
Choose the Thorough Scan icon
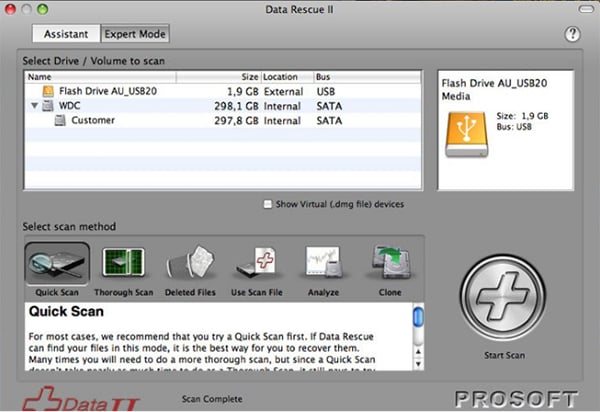(x=124, y=262)
